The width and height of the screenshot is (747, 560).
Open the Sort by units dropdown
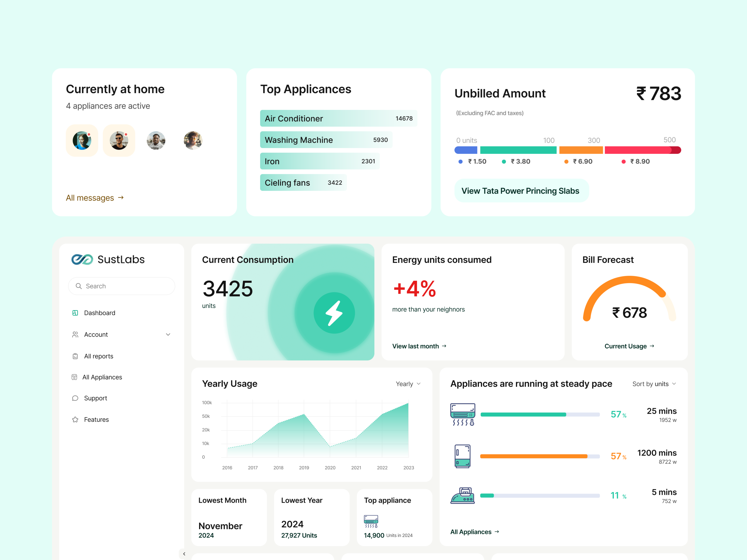(x=654, y=384)
